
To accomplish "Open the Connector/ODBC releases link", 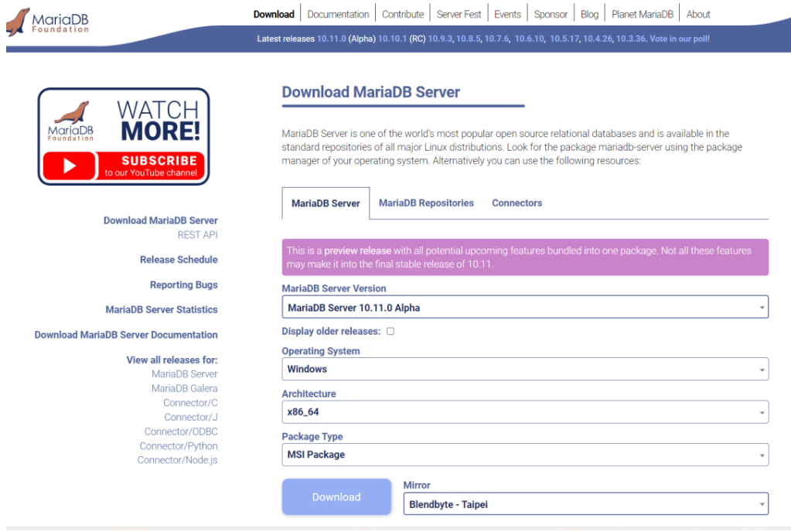I will [x=181, y=431].
